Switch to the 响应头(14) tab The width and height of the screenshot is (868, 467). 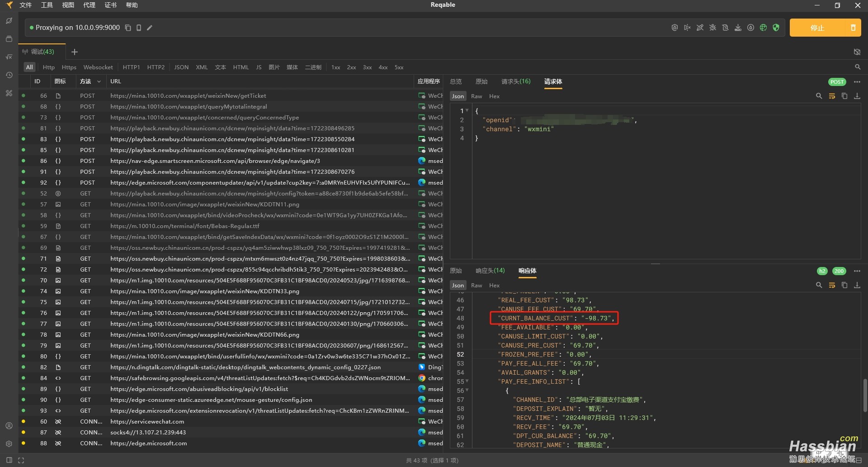tap(490, 271)
